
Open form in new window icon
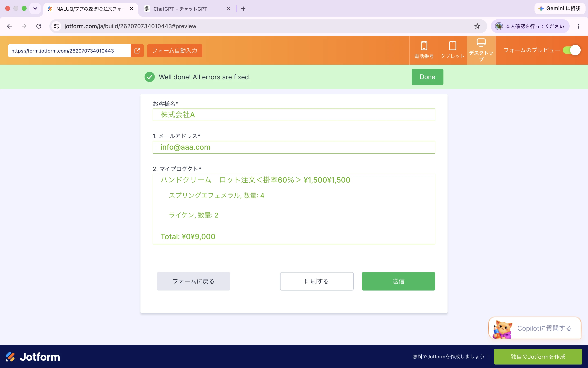point(137,51)
